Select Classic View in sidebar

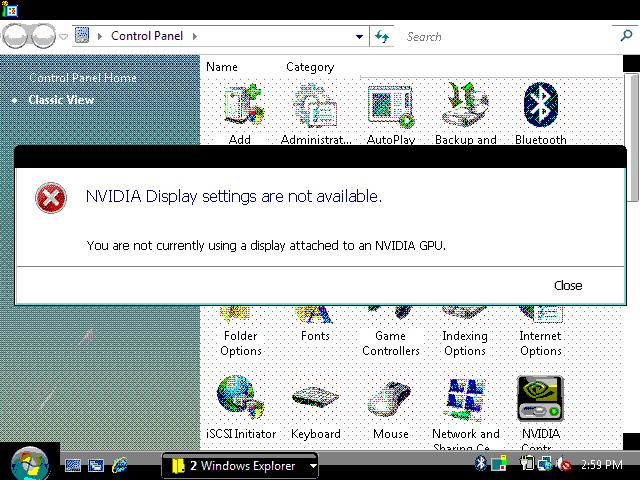(61, 100)
